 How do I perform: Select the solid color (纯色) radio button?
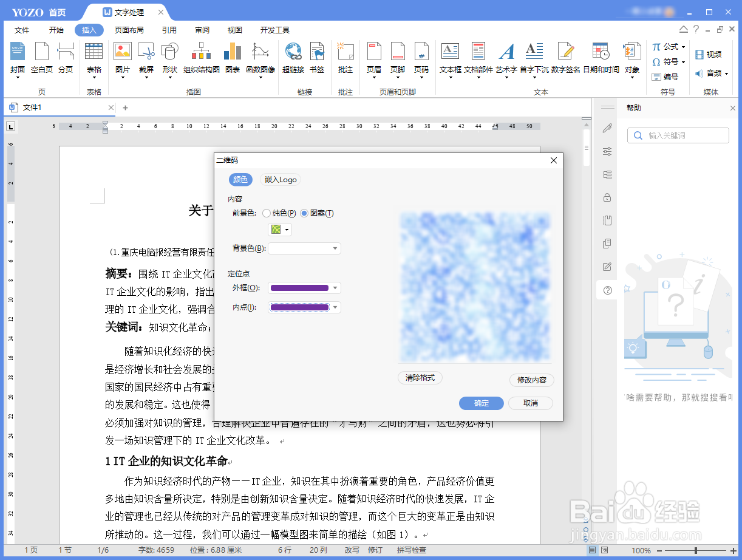[267, 213]
